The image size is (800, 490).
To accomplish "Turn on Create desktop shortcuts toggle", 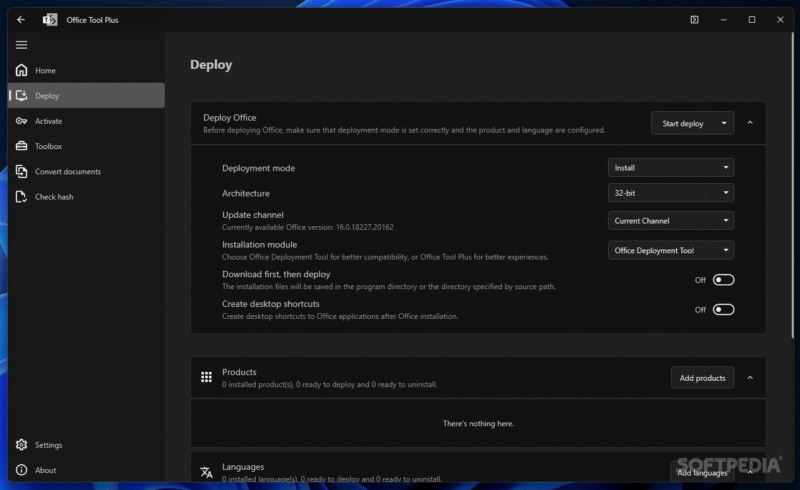I will (723, 309).
